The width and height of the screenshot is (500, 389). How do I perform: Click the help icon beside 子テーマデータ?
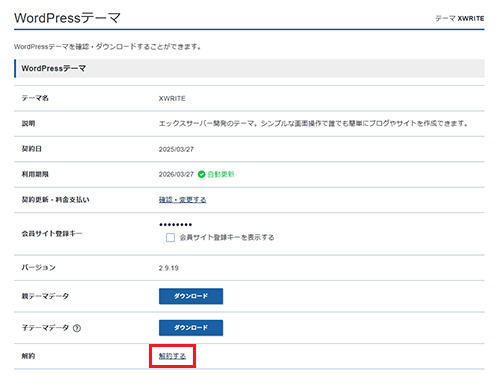point(77,328)
